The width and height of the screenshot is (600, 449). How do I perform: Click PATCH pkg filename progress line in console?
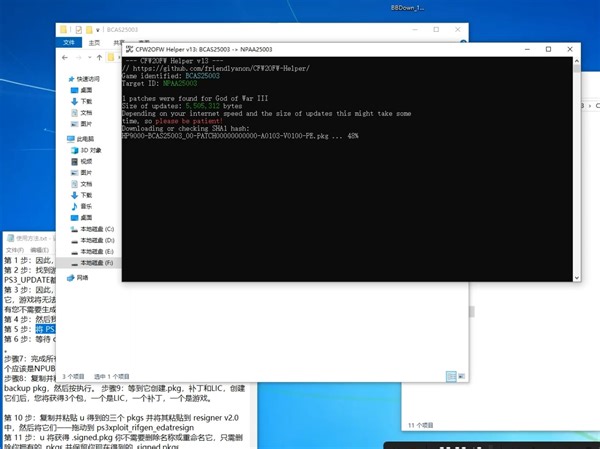[x=240, y=136]
